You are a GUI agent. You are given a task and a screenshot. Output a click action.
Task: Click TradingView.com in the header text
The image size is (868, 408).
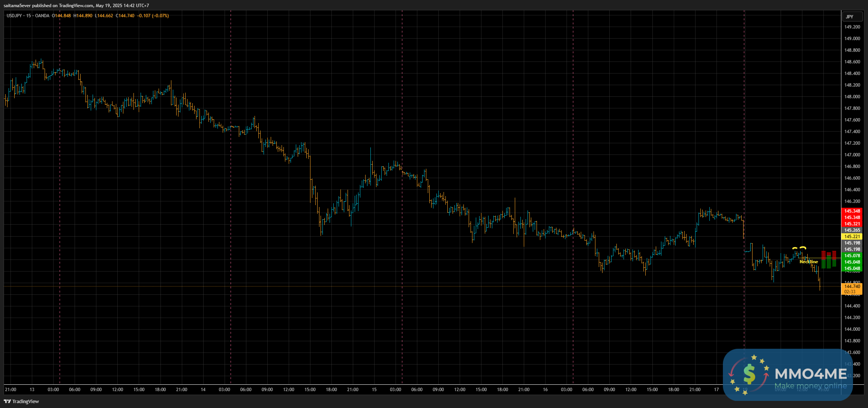coord(76,6)
